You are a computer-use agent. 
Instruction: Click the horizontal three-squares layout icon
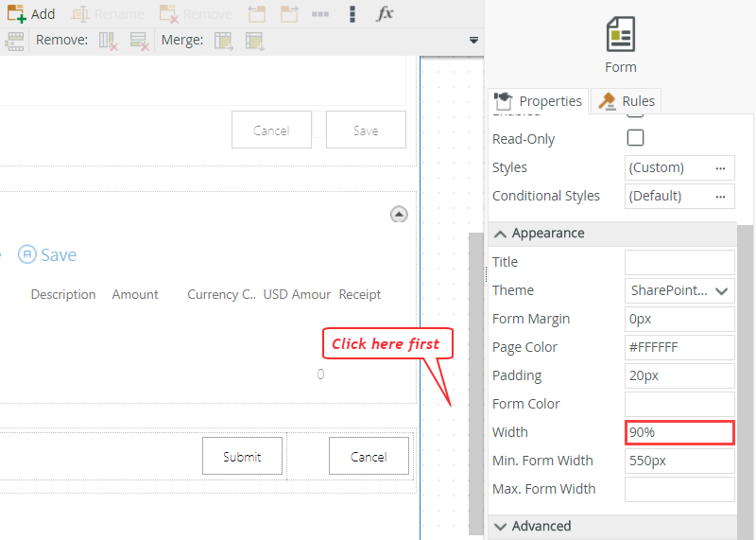(320, 14)
